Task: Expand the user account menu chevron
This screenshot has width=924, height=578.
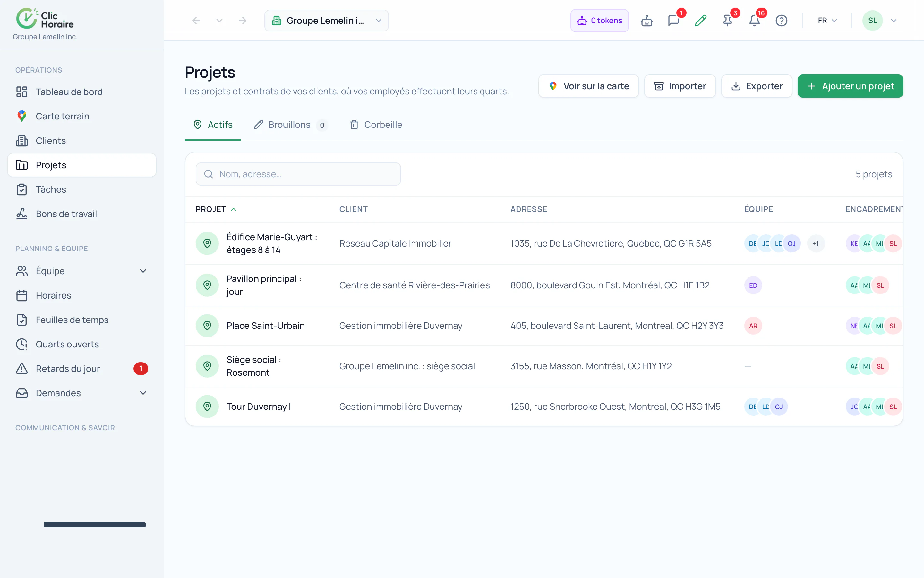Action: click(894, 21)
